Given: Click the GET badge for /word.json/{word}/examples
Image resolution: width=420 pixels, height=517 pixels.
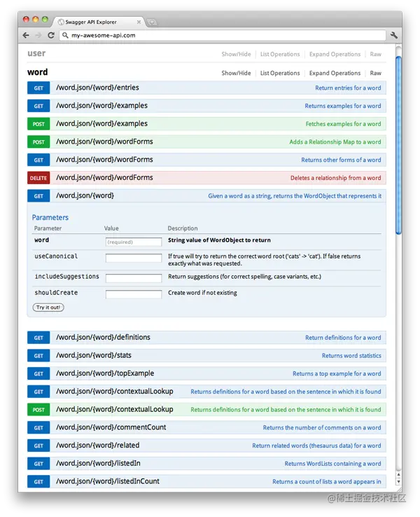Looking at the screenshot, I should click(38, 106).
